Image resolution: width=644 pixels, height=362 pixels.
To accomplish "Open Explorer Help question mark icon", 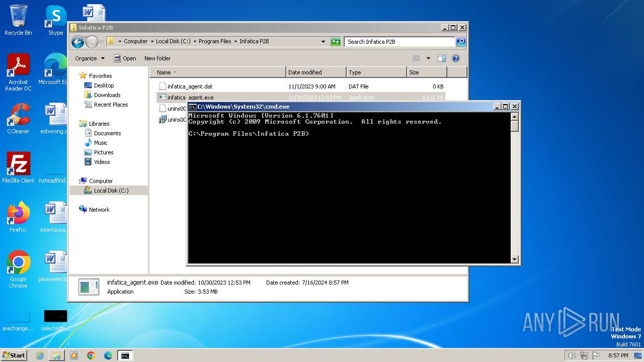I will pos(456,58).
